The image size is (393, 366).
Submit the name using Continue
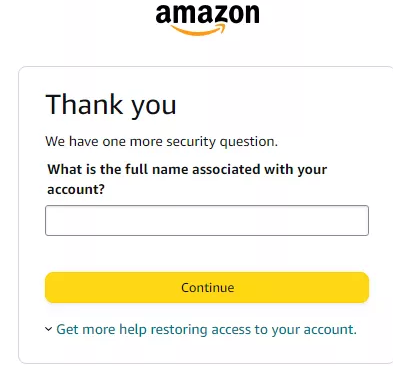[207, 287]
